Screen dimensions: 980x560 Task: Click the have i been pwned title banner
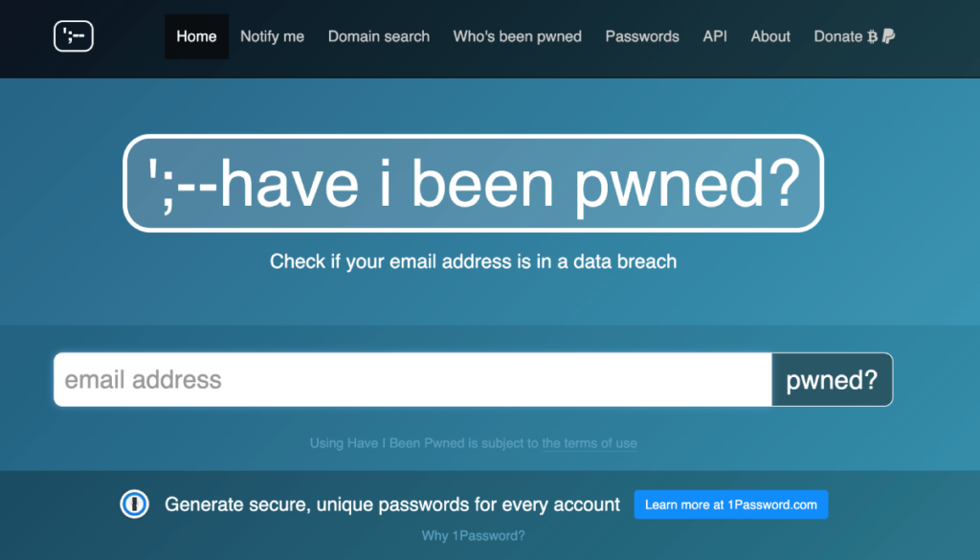pyautogui.click(x=473, y=184)
